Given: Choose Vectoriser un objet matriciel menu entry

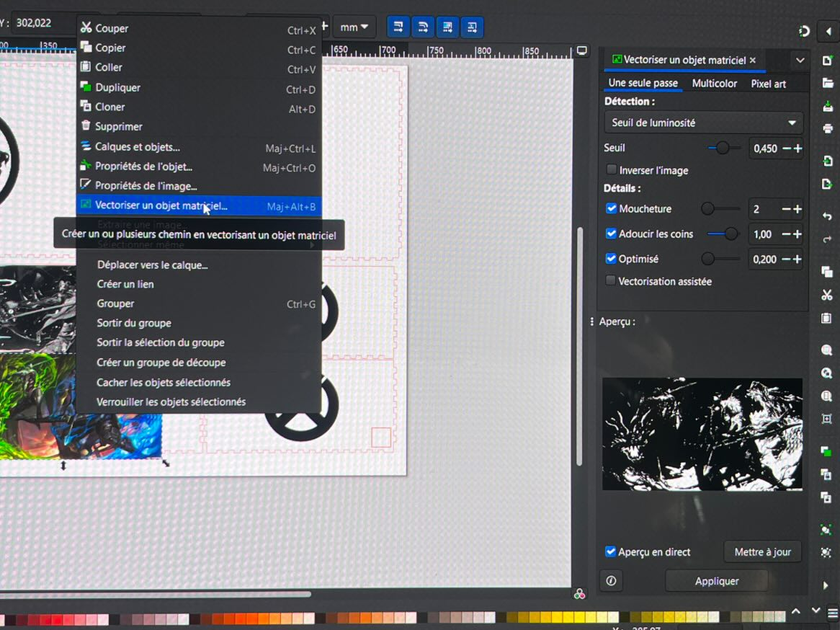Looking at the screenshot, I should click(199, 206).
